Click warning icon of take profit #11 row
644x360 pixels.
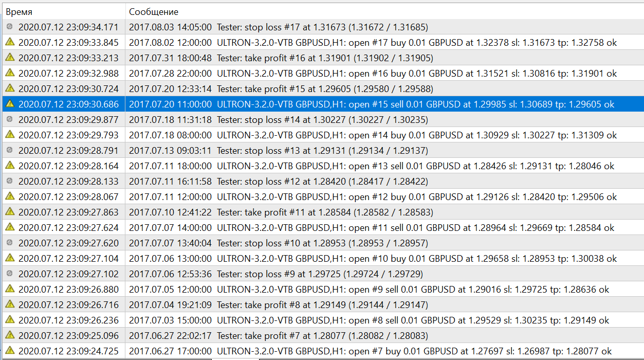point(9,212)
